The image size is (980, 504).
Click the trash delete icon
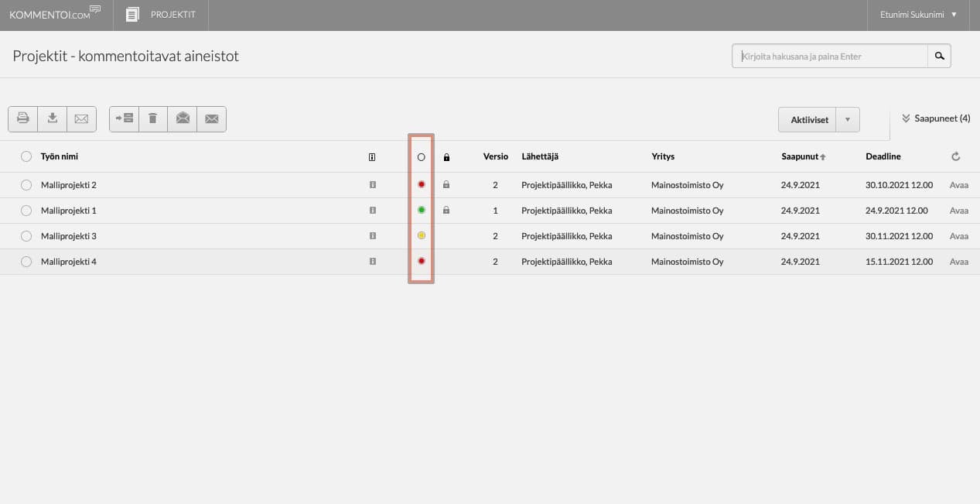pos(153,118)
